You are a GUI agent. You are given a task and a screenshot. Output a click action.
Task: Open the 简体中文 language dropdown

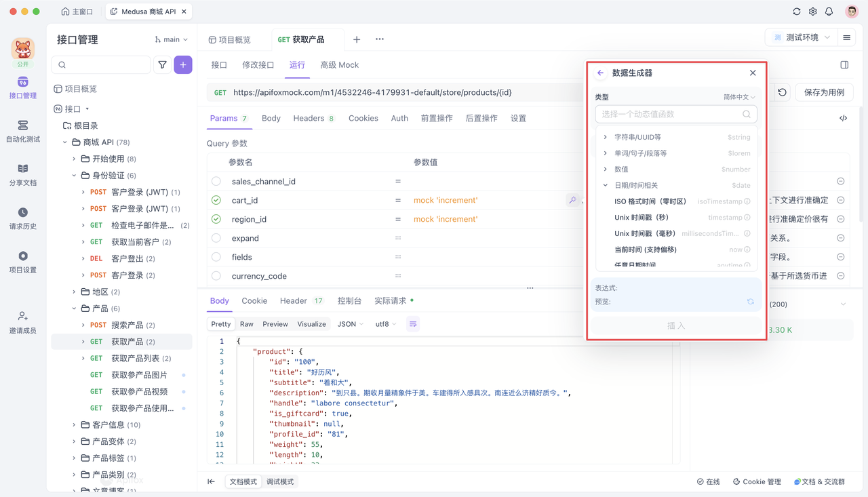[739, 97]
